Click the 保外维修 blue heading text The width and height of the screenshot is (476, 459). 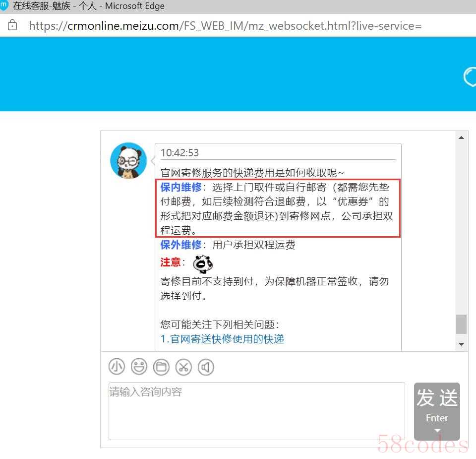pyautogui.click(x=181, y=245)
